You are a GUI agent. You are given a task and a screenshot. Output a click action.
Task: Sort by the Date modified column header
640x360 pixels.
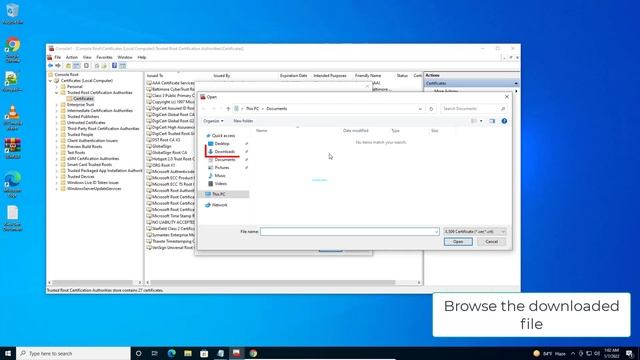[x=356, y=131]
